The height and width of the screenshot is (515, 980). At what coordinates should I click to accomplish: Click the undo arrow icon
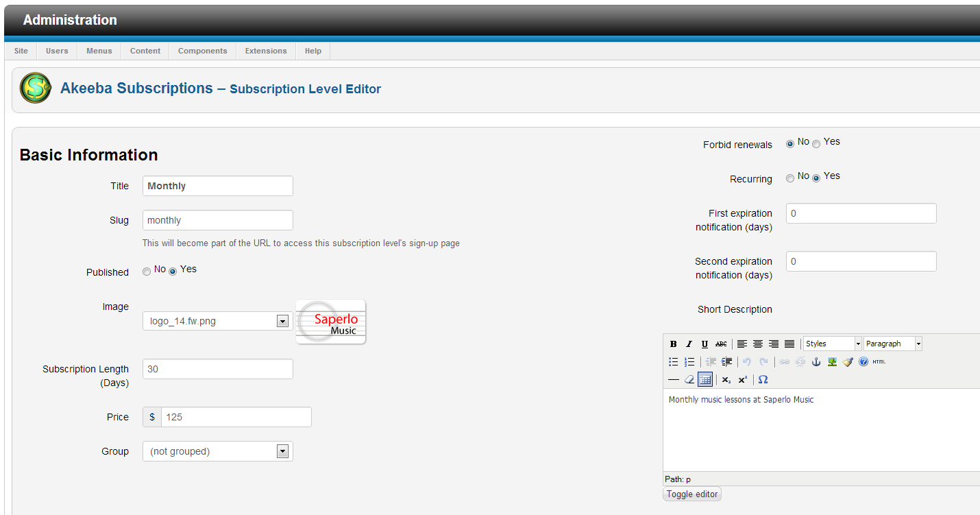click(748, 361)
